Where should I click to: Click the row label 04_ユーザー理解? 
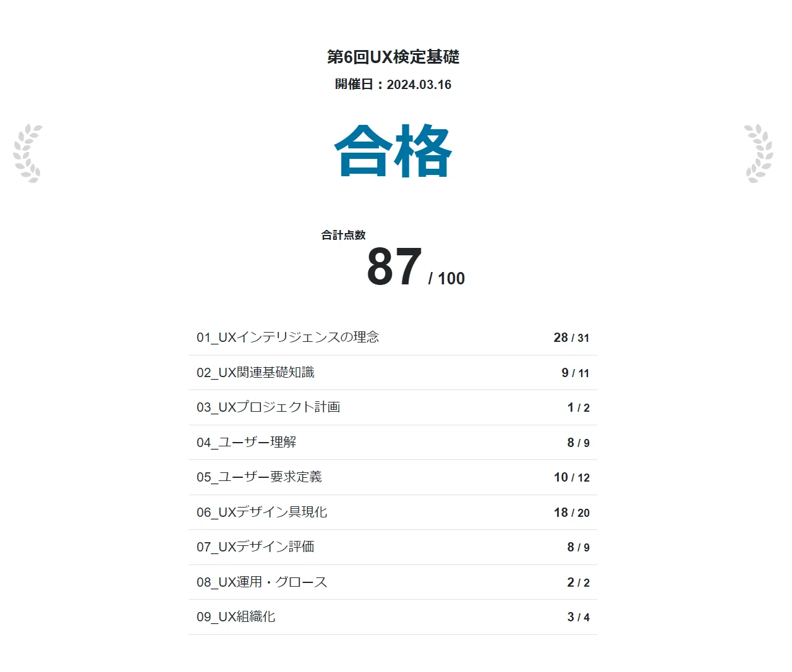pos(246,443)
